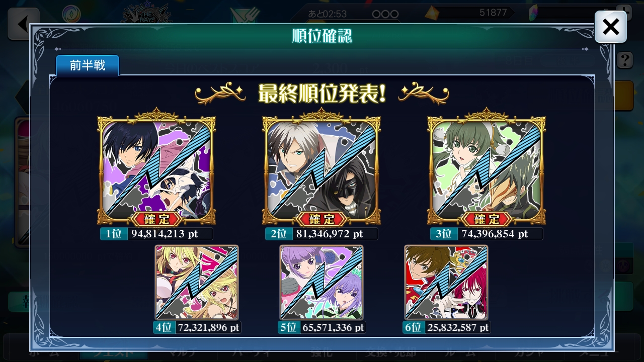Click the 確定 badge on first place
The image size is (644, 362).
click(156, 219)
